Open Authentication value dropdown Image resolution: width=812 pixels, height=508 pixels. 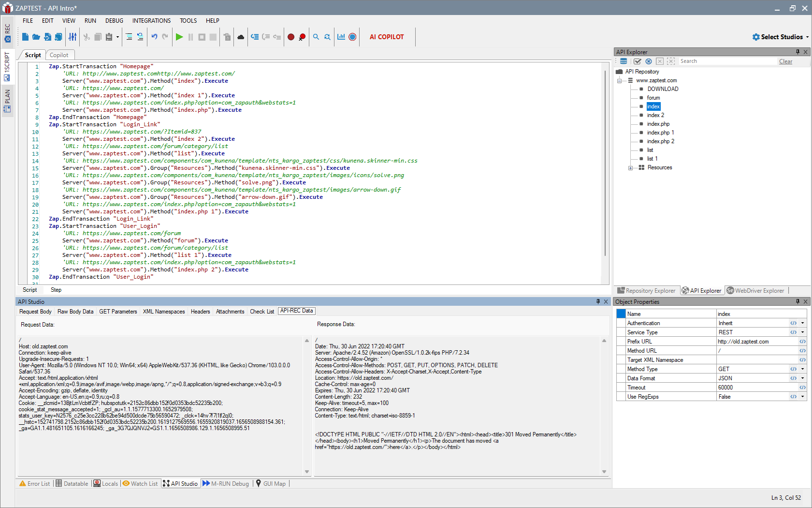point(803,323)
